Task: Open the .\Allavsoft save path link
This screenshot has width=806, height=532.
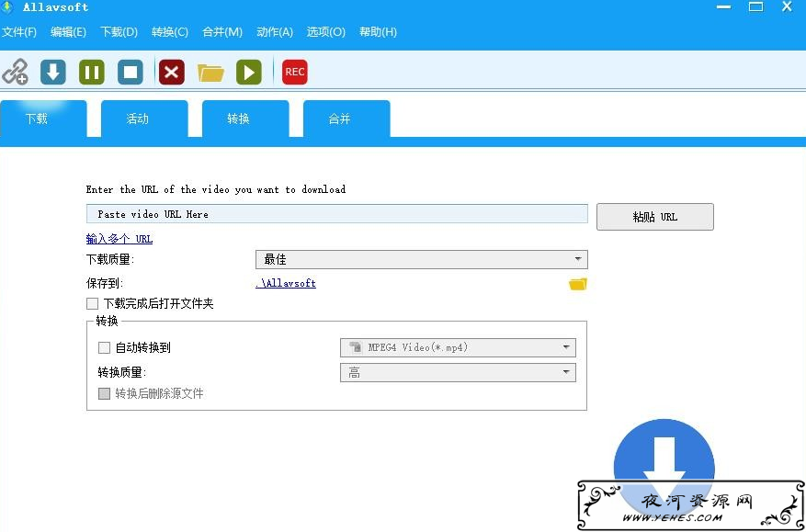Action: [286, 283]
